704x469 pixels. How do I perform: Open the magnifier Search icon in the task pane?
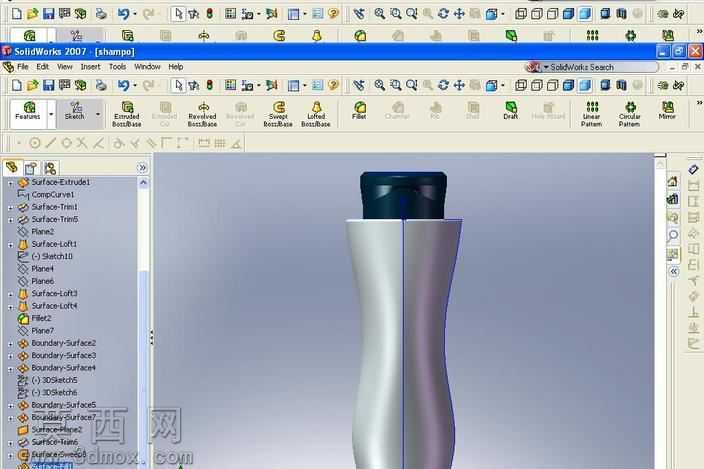[x=672, y=236]
